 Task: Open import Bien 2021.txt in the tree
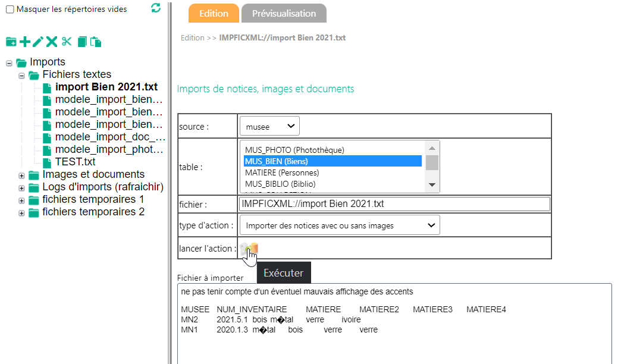coord(106,87)
